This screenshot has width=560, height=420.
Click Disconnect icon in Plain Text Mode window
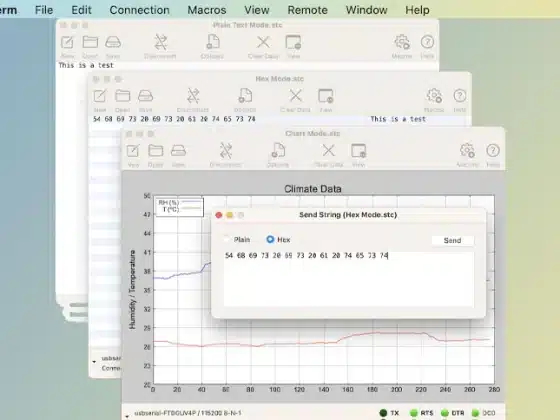(160, 42)
